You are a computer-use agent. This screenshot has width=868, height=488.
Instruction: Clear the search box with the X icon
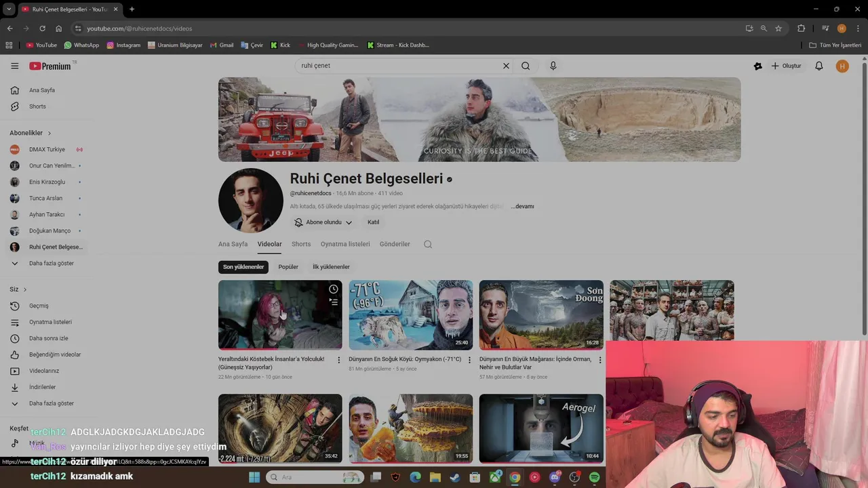(x=506, y=66)
